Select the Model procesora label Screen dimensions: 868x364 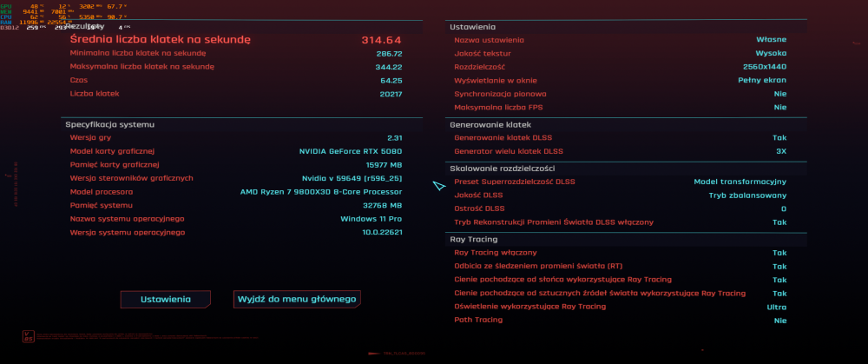pyautogui.click(x=102, y=192)
